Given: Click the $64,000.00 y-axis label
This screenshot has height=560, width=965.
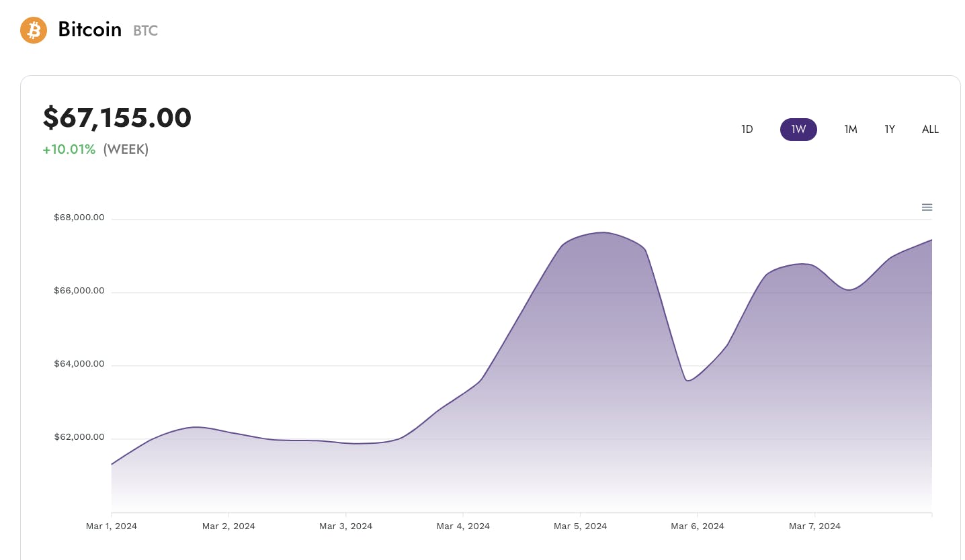Looking at the screenshot, I should (79, 364).
